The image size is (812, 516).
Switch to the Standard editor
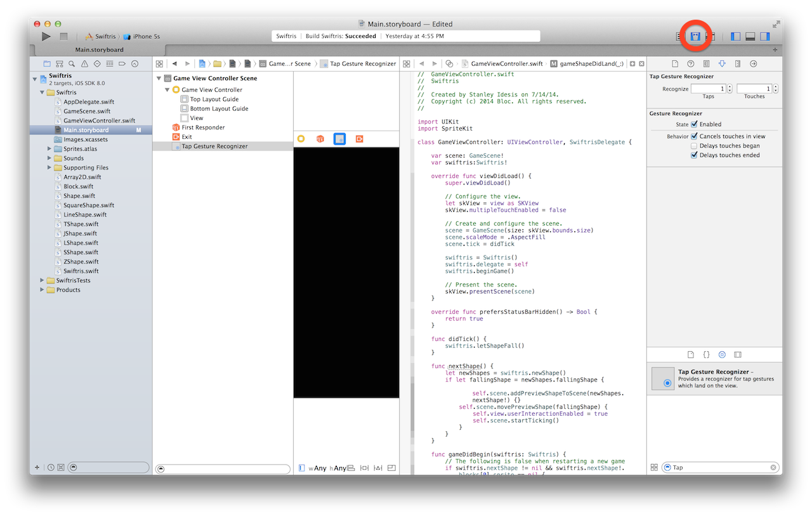(x=679, y=37)
